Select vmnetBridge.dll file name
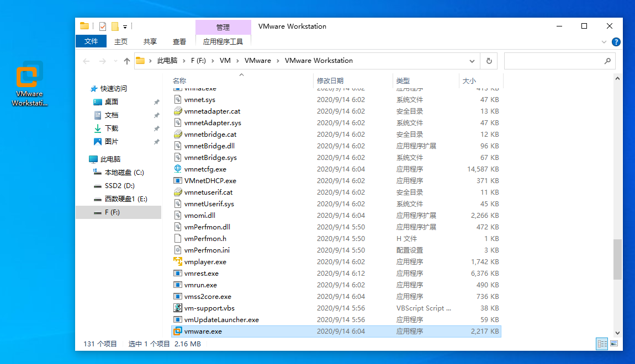635x364 pixels. pyautogui.click(x=209, y=146)
